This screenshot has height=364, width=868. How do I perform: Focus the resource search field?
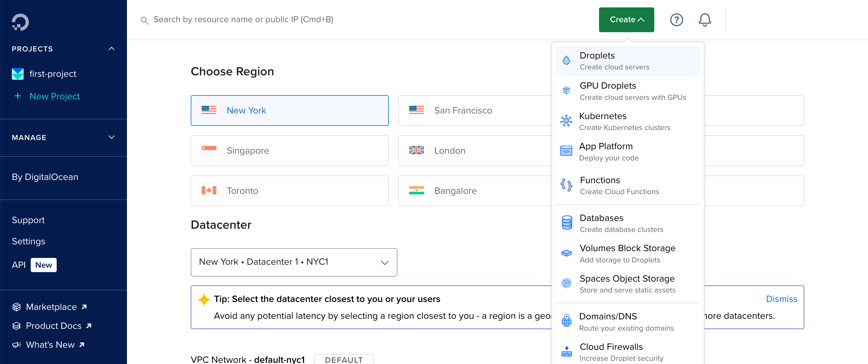click(x=243, y=20)
